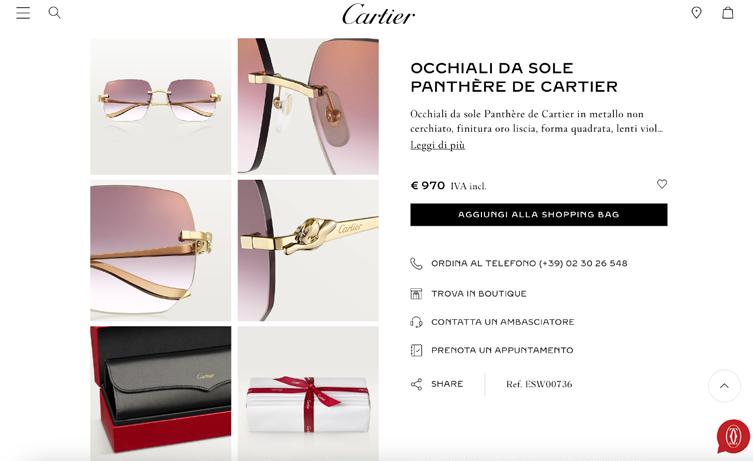The width and height of the screenshot is (753, 461).
Task: Open the store locator pin icon
Action: (696, 12)
